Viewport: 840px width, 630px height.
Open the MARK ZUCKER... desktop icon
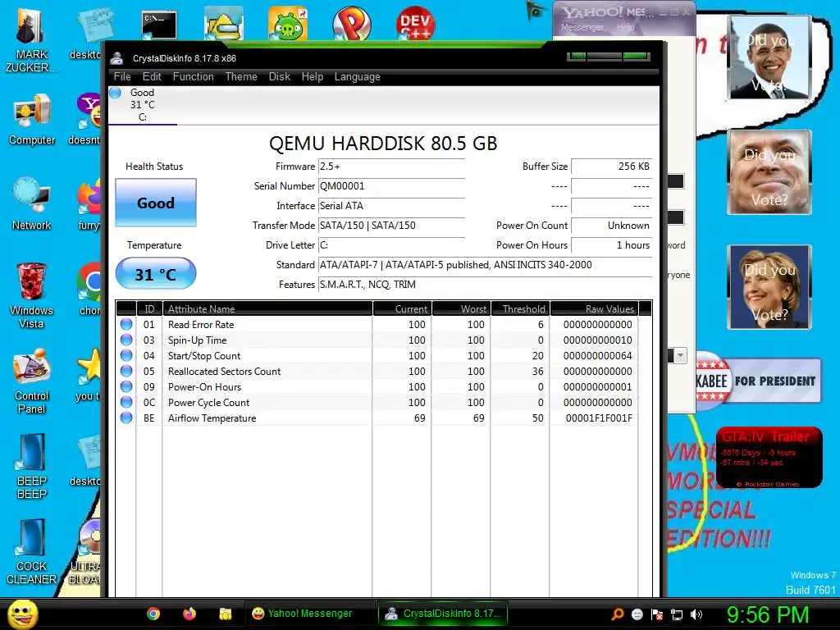(31, 39)
